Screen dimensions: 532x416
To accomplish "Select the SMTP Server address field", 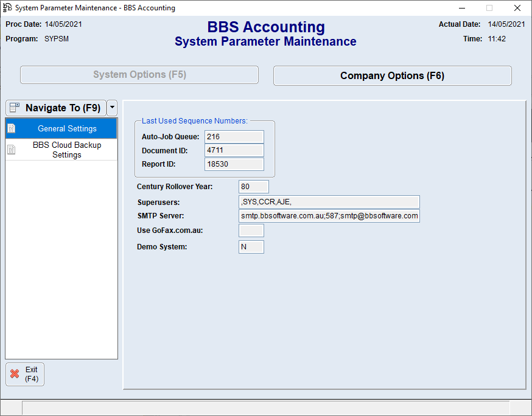I will (x=329, y=216).
